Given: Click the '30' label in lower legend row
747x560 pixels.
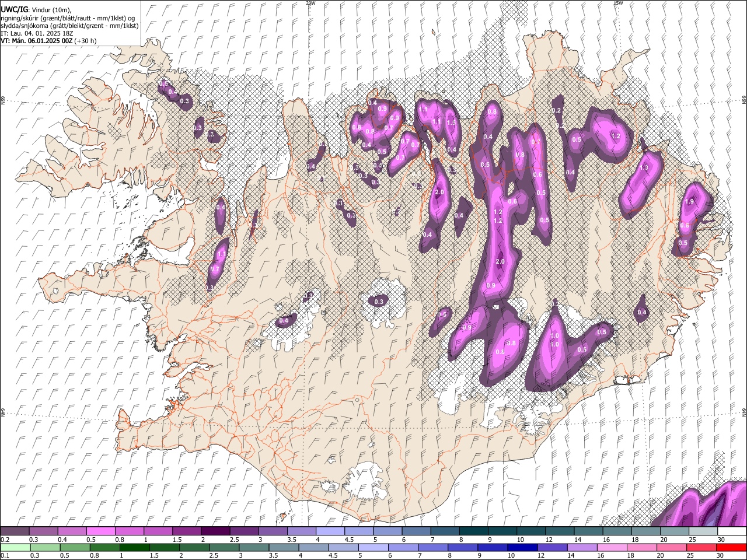Looking at the screenshot, I should coord(721,555).
